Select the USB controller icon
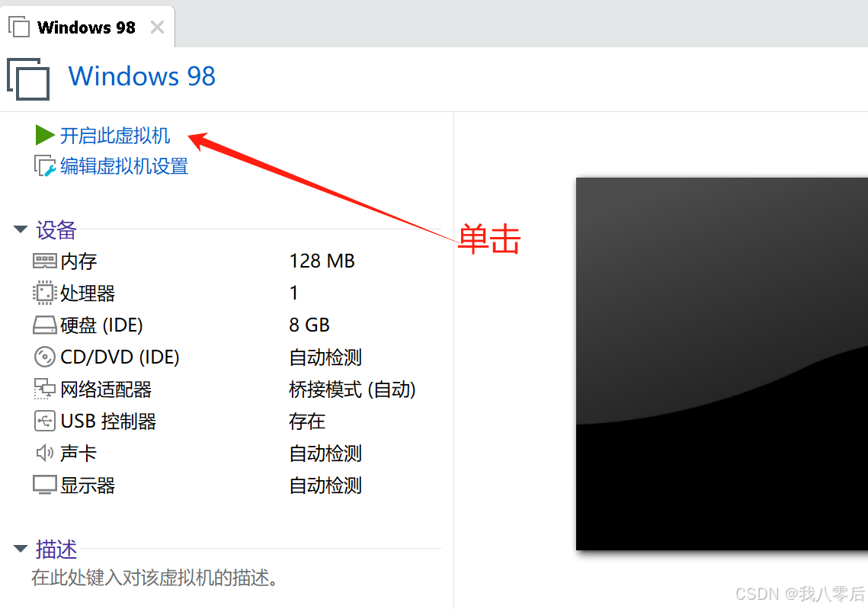The width and height of the screenshot is (868, 609). pos(44,421)
